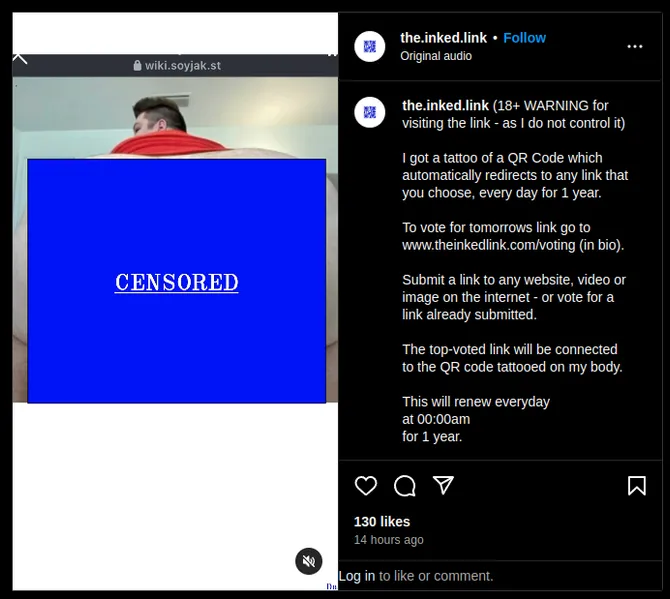Open the.inked.link avatar in post header
Viewport: 670px width, 599px height.
click(x=370, y=47)
